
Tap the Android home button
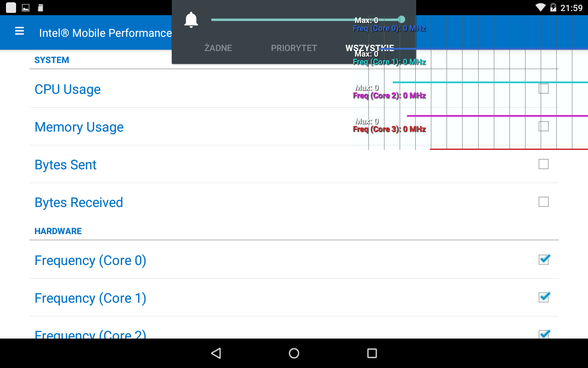pyautogui.click(x=294, y=353)
